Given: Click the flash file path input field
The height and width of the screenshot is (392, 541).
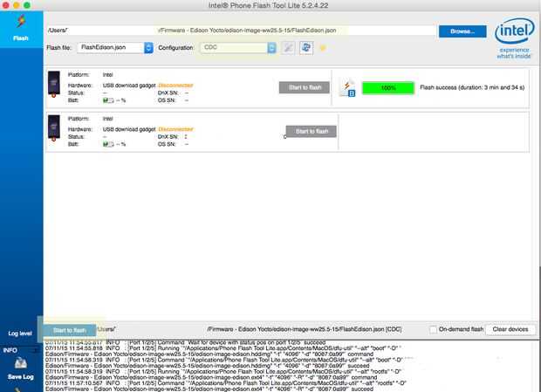Looking at the screenshot, I should point(241,31).
